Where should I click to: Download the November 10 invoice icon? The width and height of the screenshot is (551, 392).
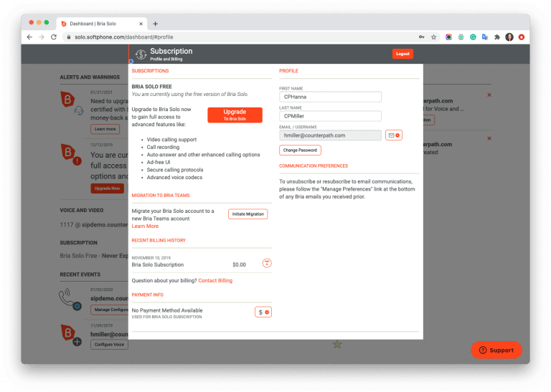click(266, 264)
